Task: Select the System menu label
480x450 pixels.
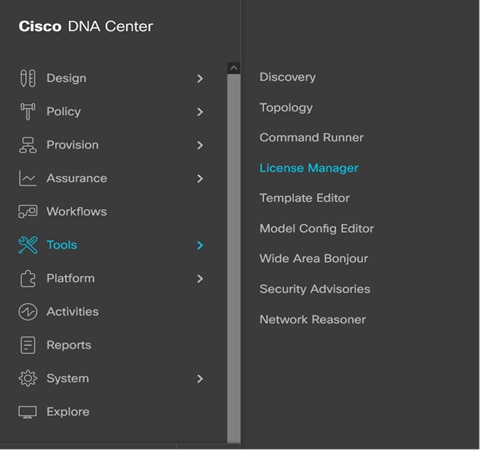Action: (x=68, y=379)
